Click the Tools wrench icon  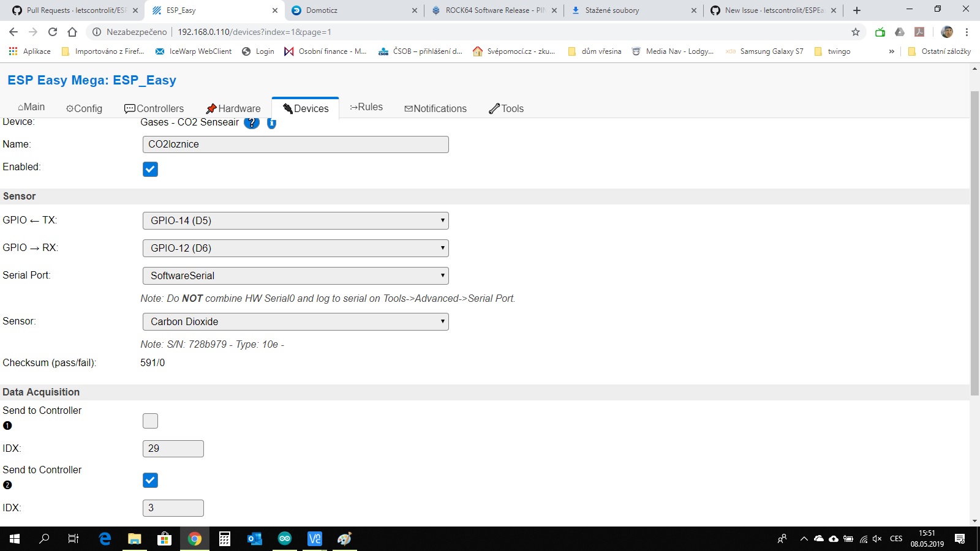[x=493, y=108]
